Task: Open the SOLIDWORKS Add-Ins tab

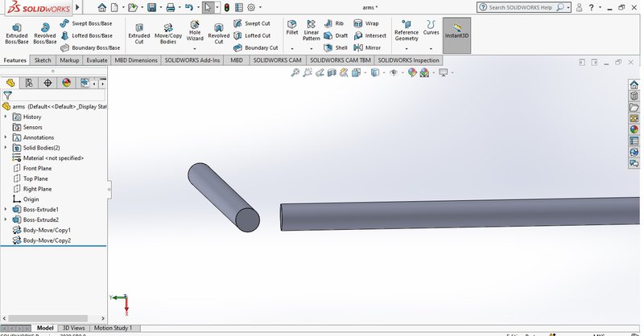Action: coord(192,60)
